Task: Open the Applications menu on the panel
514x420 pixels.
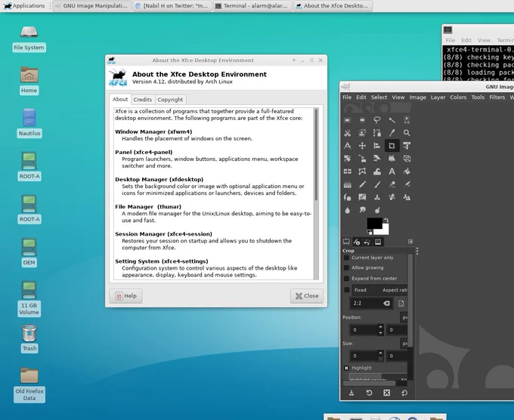Action: coord(23,5)
